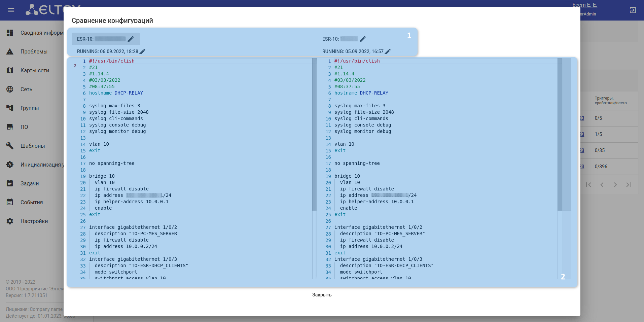The image size is (644, 322).
Task: Click 'syslog monitor debug' in left pane
Action: tap(117, 131)
